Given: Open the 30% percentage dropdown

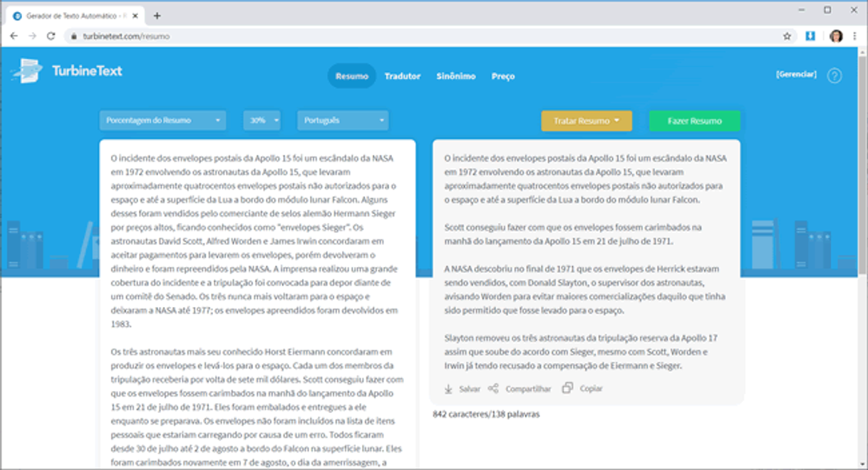Looking at the screenshot, I should [x=262, y=120].
